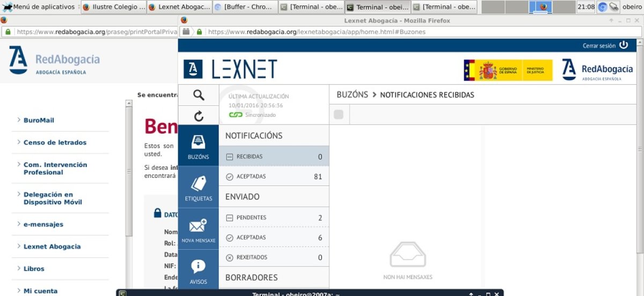Open the Etiquetas tags section
This screenshot has width=644, height=296.
tap(199, 187)
